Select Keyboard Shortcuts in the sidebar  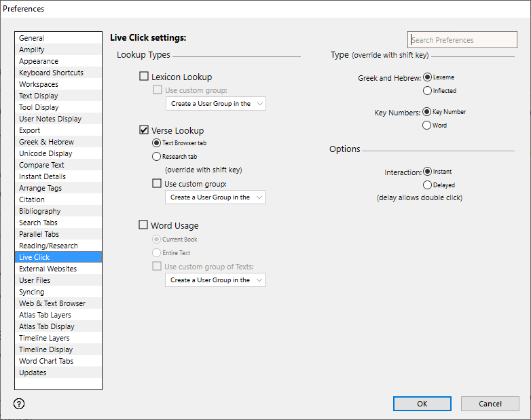(x=52, y=73)
